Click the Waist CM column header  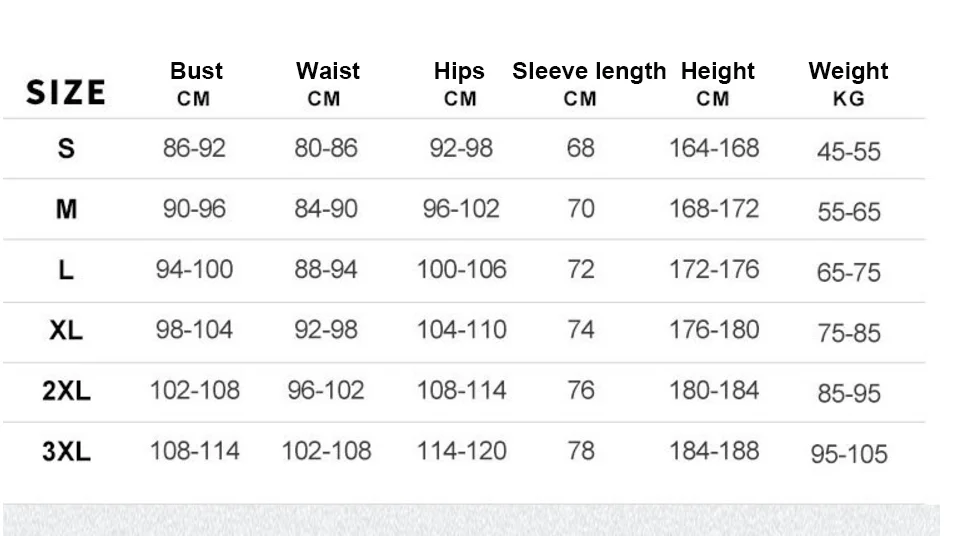click(x=327, y=83)
